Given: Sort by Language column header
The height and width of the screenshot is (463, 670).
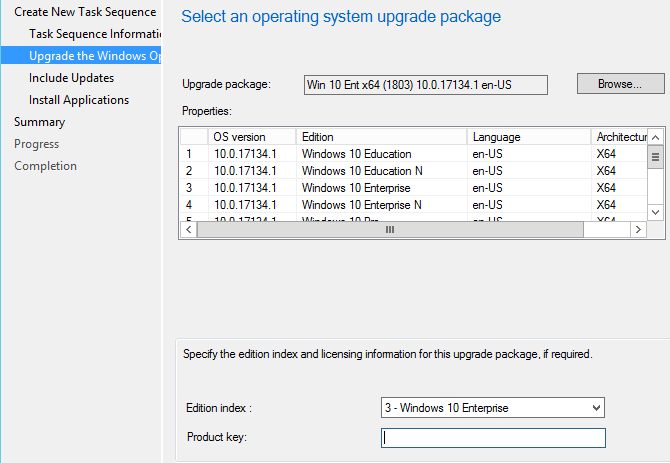Looking at the screenshot, I should [529, 137].
